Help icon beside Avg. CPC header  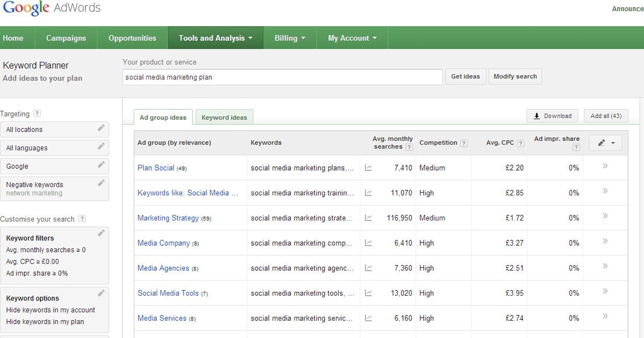coord(519,143)
